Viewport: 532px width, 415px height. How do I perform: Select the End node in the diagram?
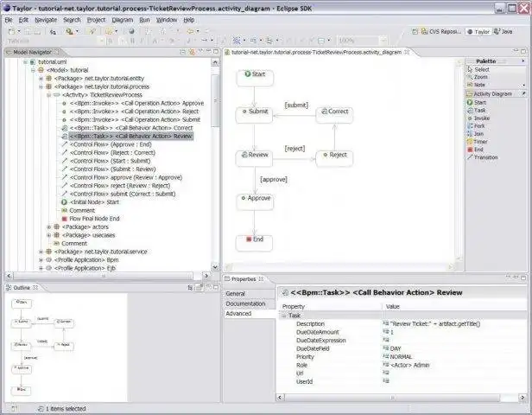(x=254, y=243)
